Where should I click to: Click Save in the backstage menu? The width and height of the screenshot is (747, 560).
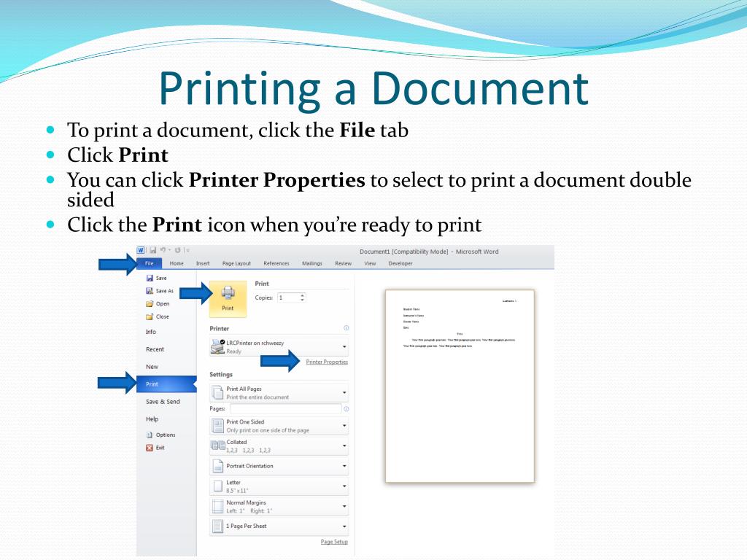[x=157, y=278]
